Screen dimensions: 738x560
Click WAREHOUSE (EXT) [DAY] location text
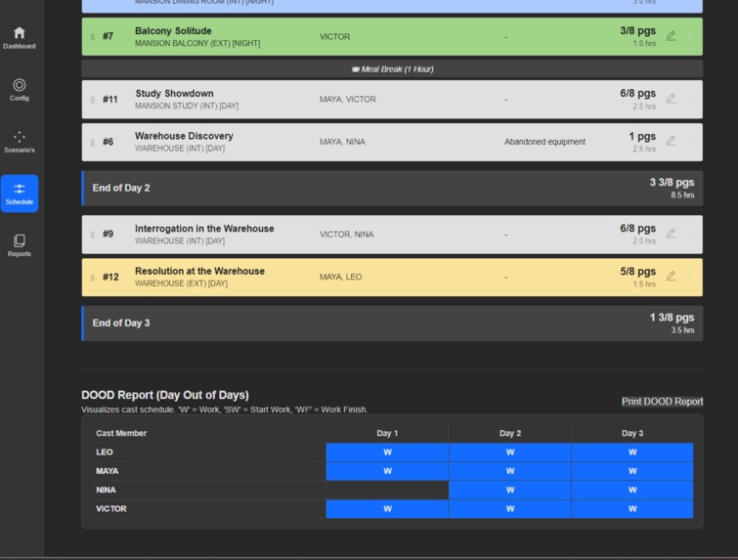pos(181,283)
